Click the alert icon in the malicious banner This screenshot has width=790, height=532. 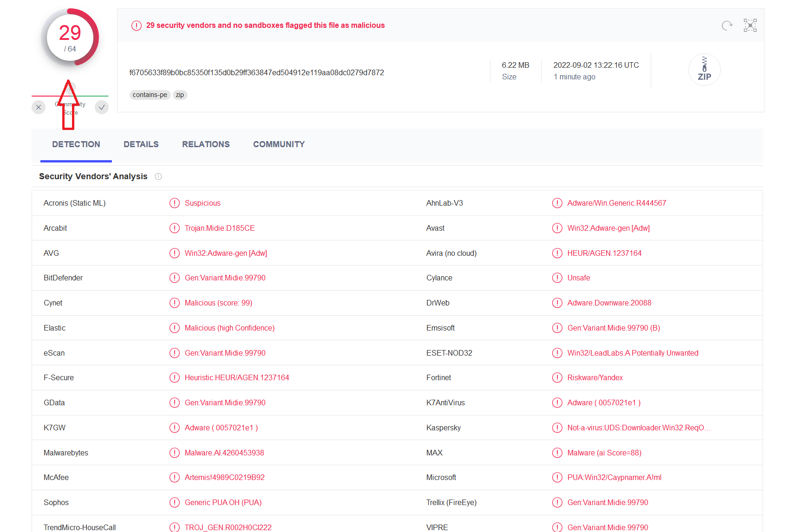pyautogui.click(x=137, y=26)
